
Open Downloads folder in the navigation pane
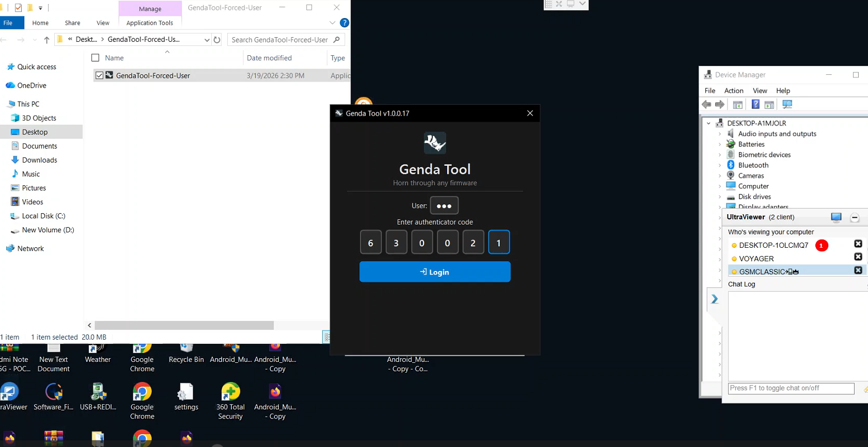[39, 160]
